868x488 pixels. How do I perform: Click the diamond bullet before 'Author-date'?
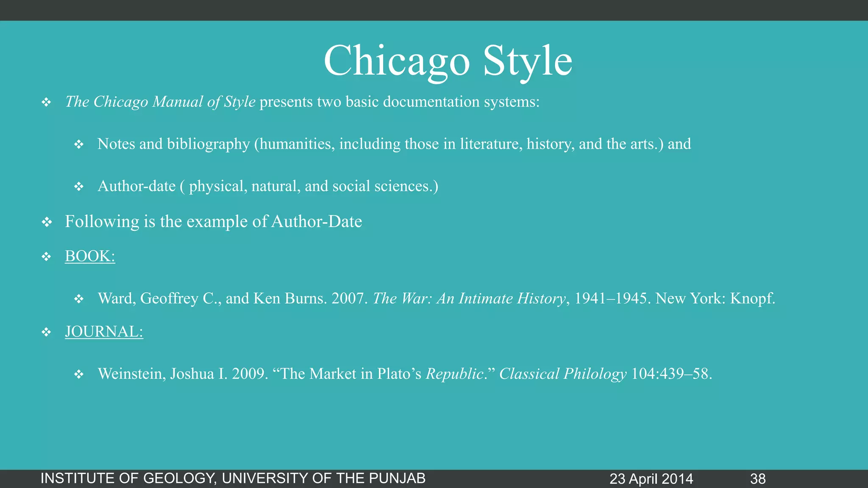(x=79, y=186)
